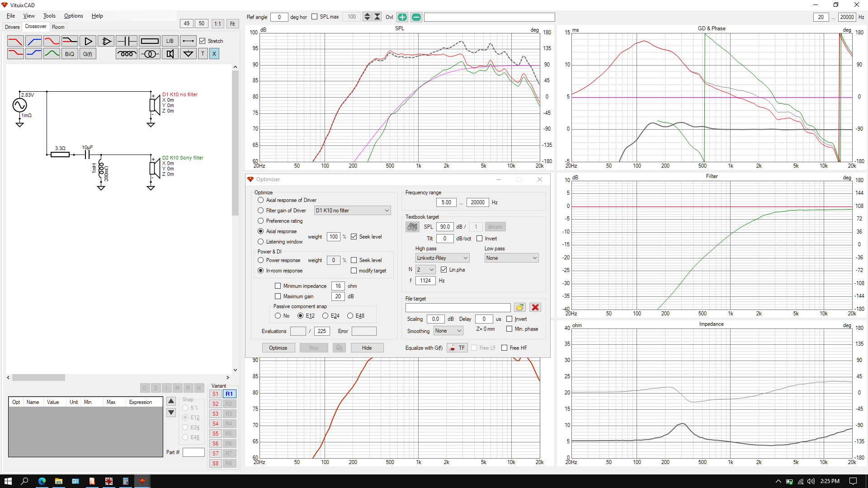
Task: Click the green plus overlay button
Action: pyautogui.click(x=402, y=17)
